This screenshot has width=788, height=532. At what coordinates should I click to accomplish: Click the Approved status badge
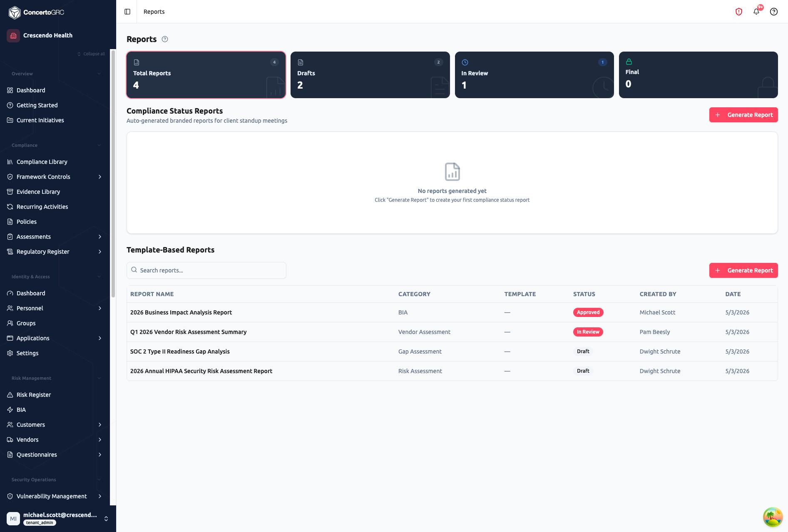(588, 312)
